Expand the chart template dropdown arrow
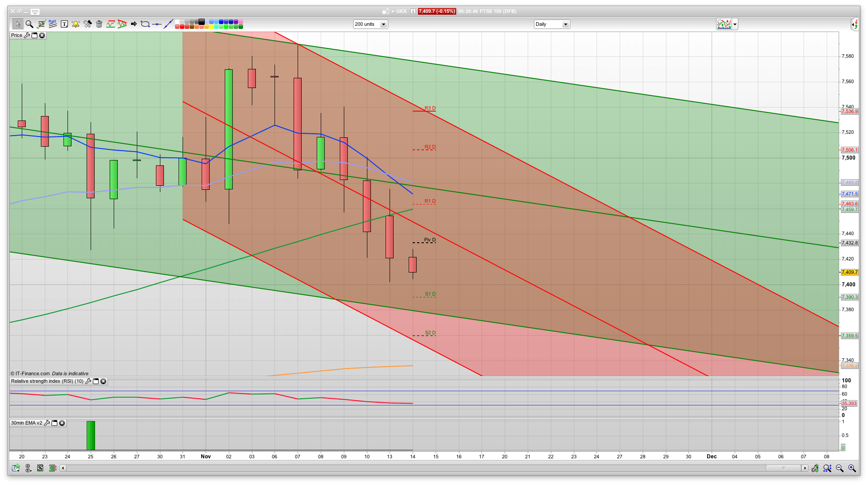The height and width of the screenshot is (485, 868). click(x=735, y=24)
